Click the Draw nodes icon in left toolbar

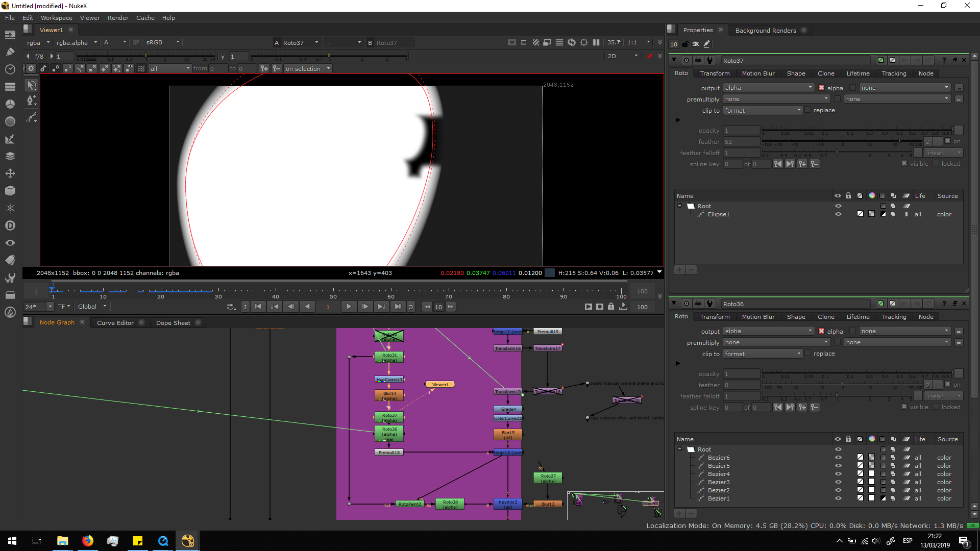10,52
